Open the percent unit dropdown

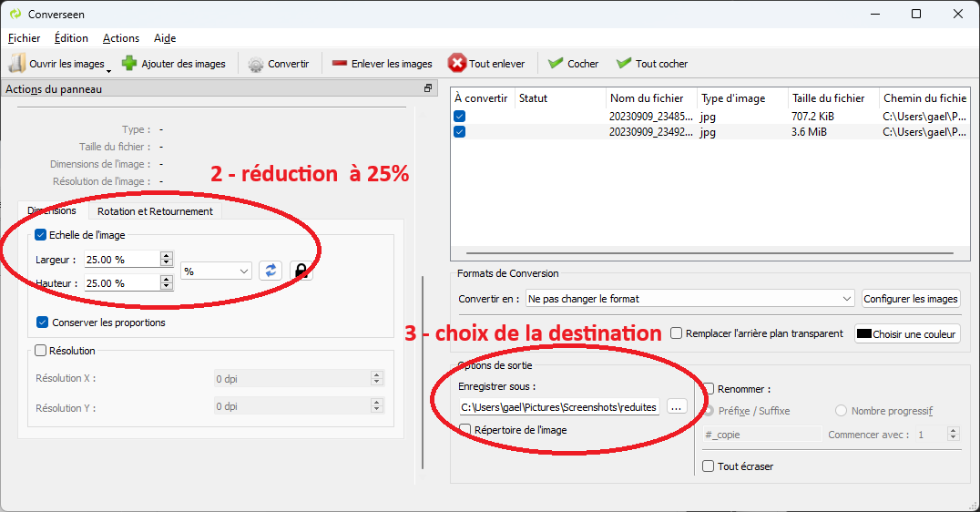click(217, 271)
